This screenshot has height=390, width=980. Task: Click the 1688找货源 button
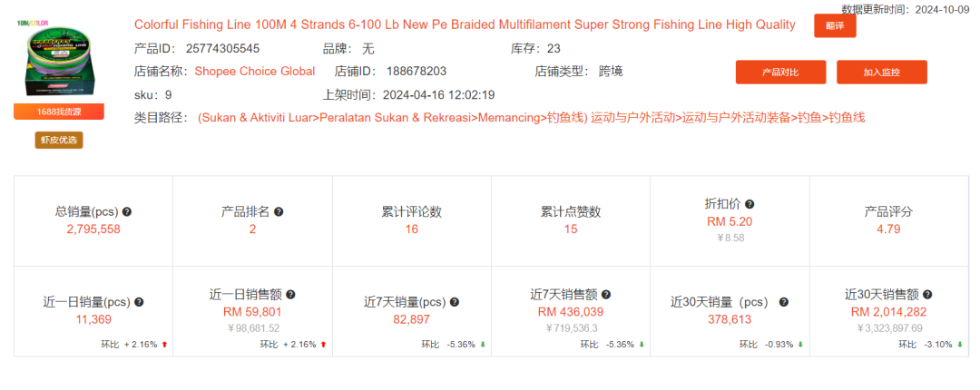(59, 112)
